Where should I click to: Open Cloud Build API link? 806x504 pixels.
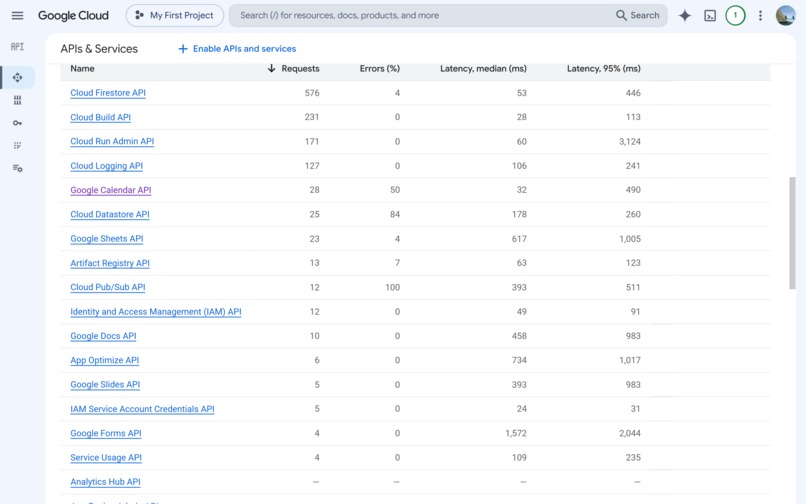[x=101, y=117]
